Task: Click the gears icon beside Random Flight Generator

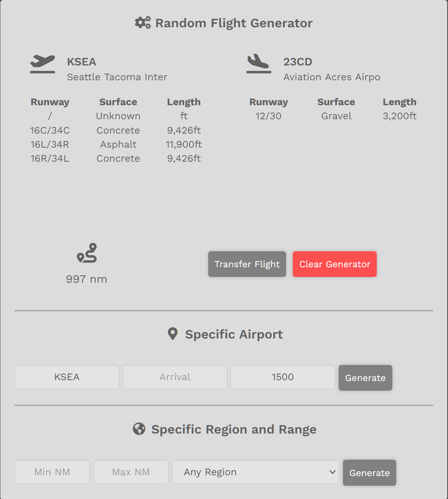Action: (143, 23)
